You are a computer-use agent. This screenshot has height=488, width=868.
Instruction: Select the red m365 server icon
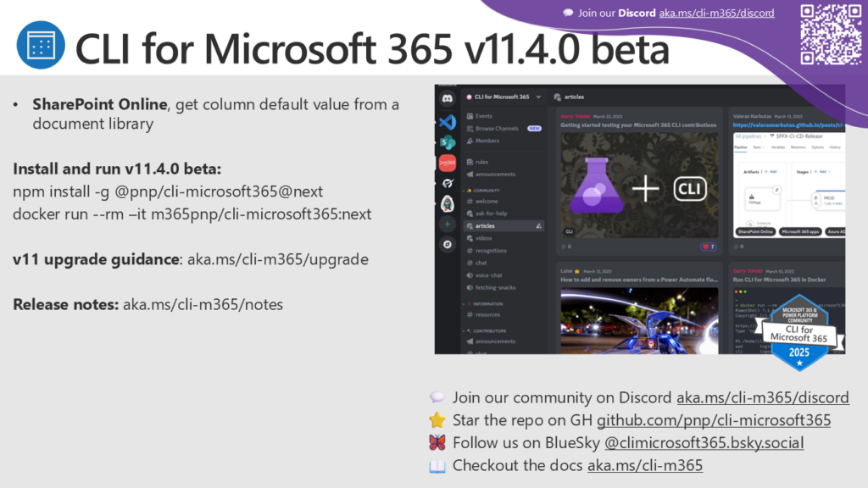pyautogui.click(x=448, y=163)
